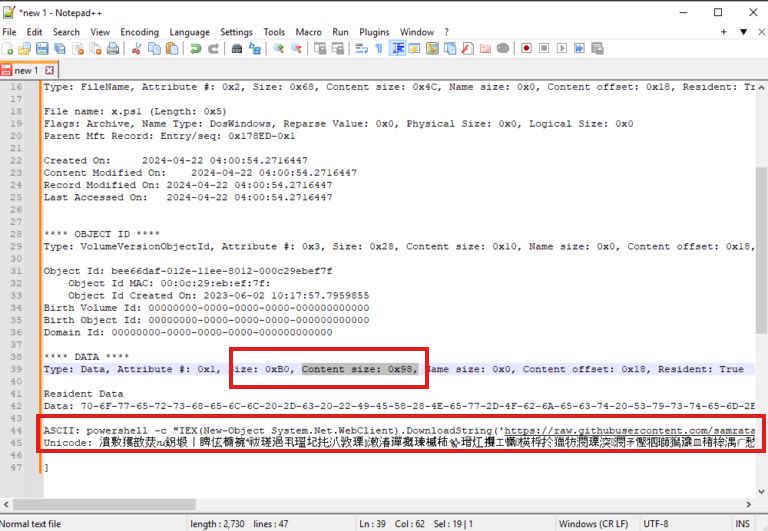The image size is (768, 531).
Task: Click the Redo toolbar icon
Action: pyautogui.click(x=213, y=48)
